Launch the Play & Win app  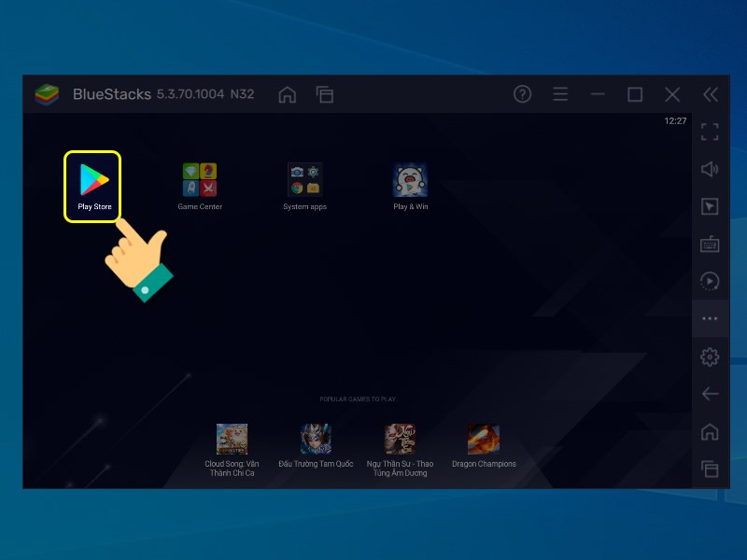click(x=408, y=177)
